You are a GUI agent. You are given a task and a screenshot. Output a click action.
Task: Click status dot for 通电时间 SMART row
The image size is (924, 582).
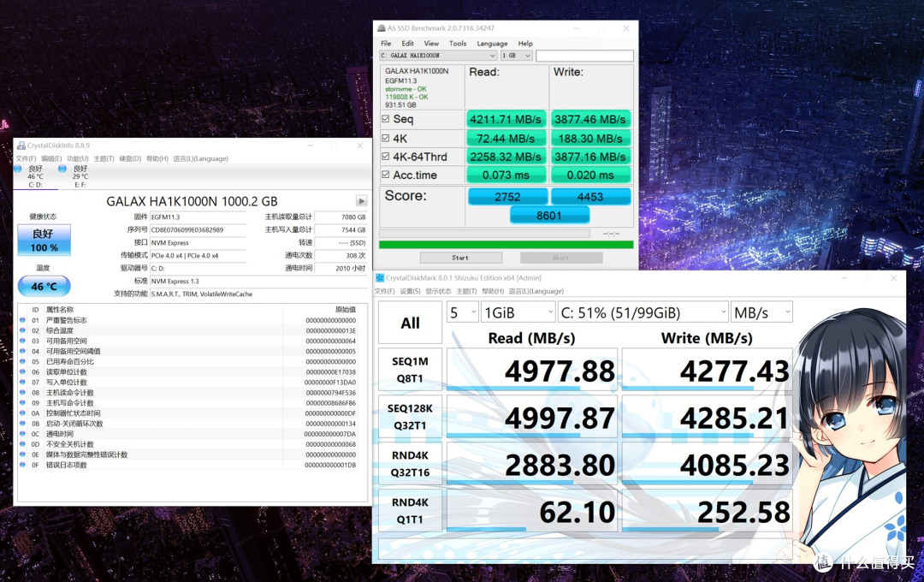[x=22, y=434]
